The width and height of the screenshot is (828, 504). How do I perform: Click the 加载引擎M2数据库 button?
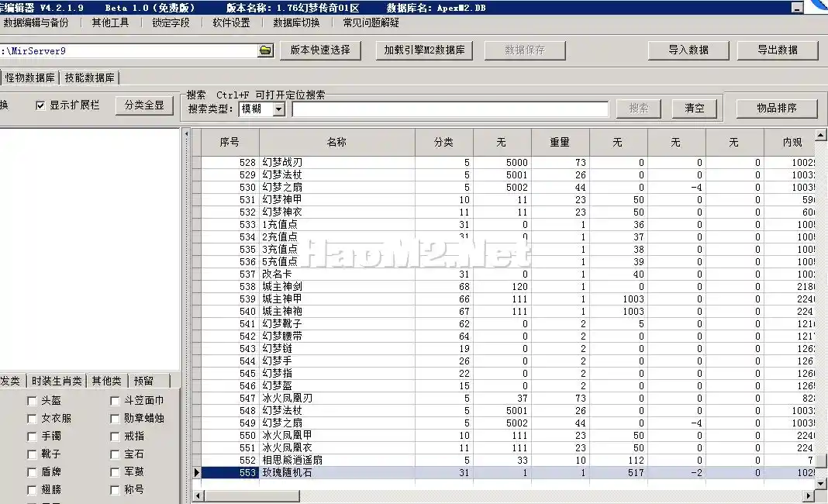point(424,50)
